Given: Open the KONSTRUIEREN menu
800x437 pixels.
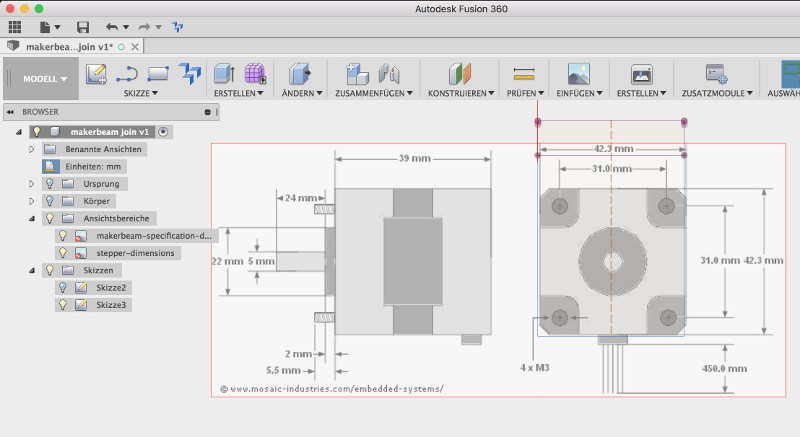Looking at the screenshot, I should [x=461, y=93].
